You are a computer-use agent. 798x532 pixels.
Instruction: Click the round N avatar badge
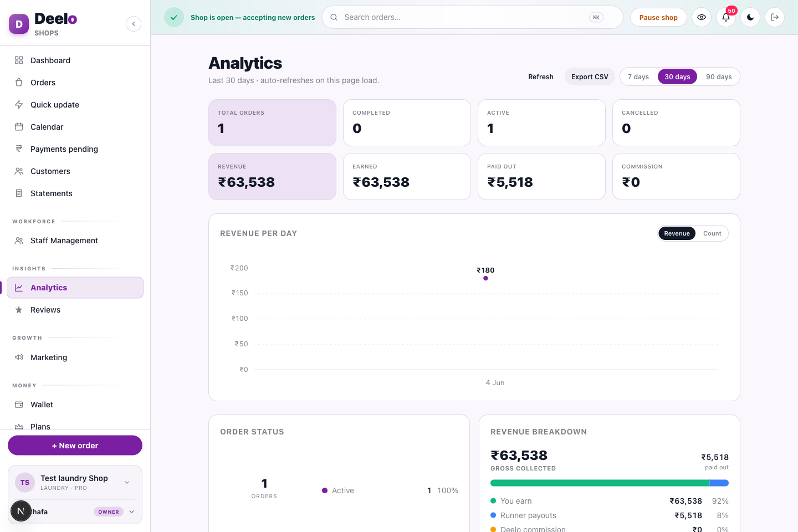click(x=21, y=511)
